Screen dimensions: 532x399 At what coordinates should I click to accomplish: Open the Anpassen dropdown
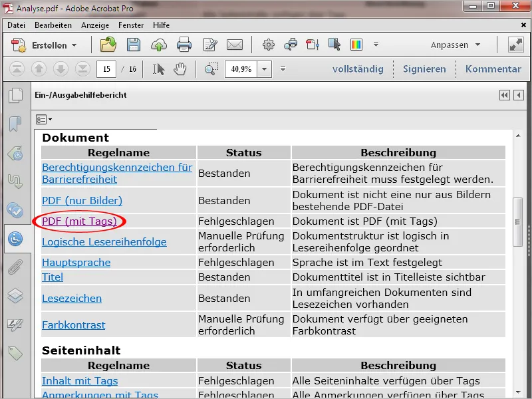pos(456,45)
